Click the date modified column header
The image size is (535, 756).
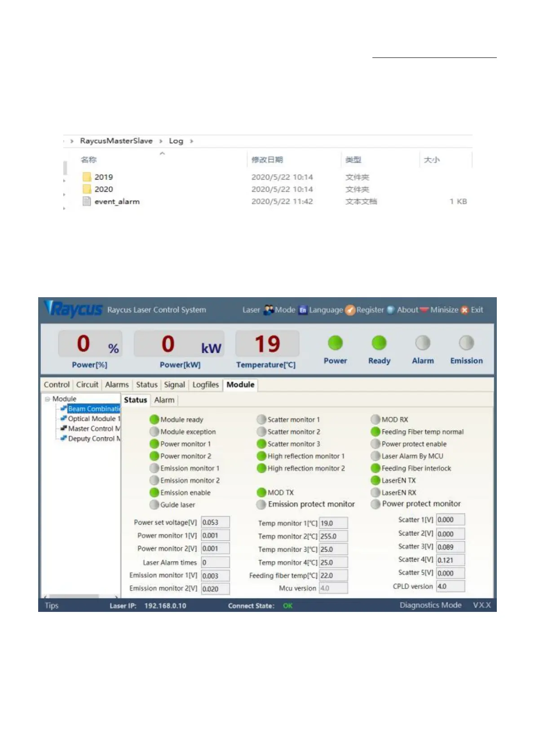pos(267,160)
